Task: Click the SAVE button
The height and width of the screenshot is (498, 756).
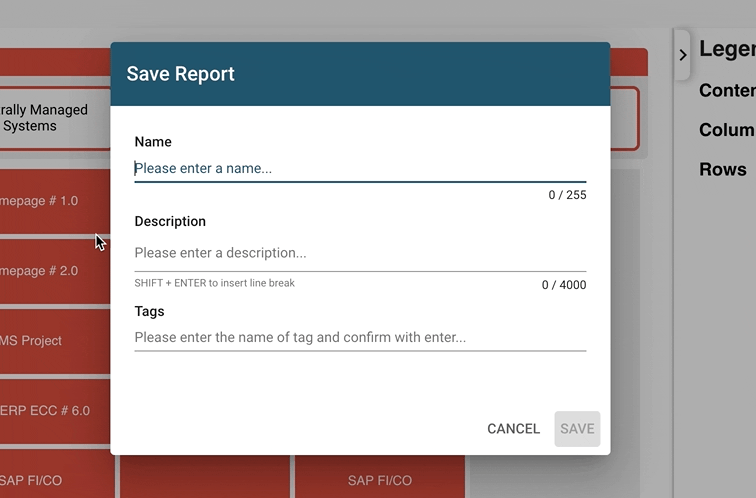Action: [577, 429]
